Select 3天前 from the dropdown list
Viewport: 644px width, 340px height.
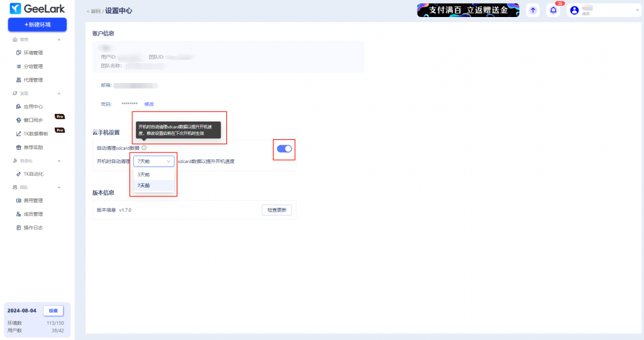[144, 174]
